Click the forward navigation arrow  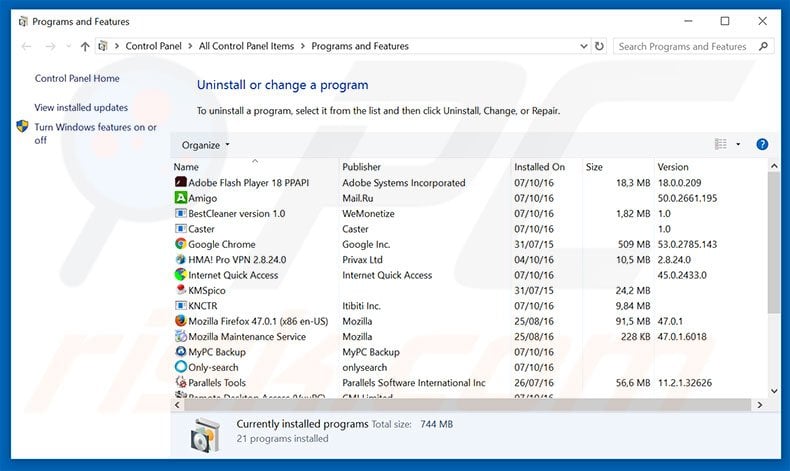tap(50, 46)
